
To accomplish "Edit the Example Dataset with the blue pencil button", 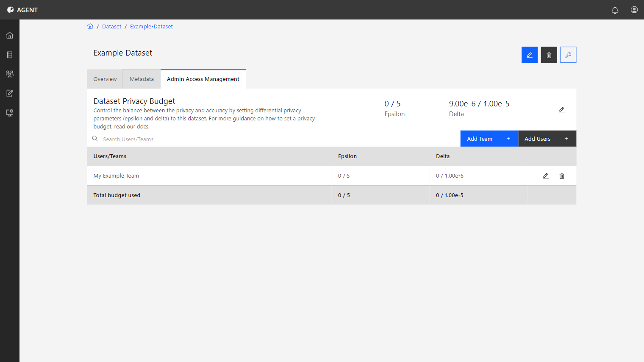I will pyautogui.click(x=530, y=55).
